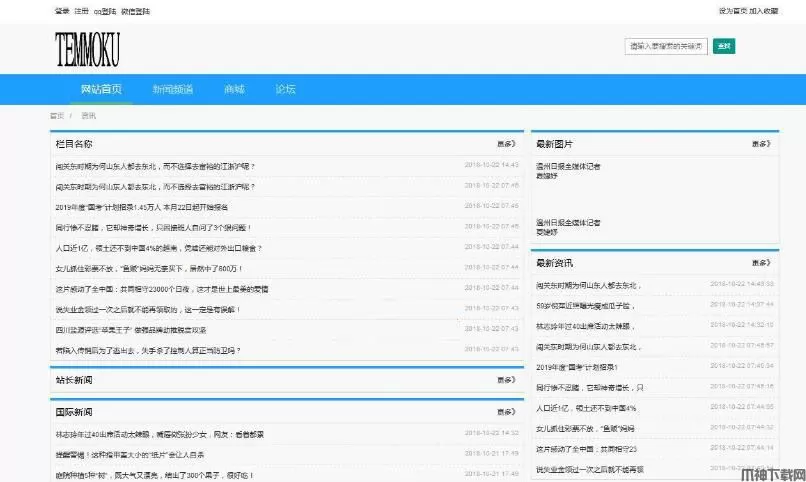
Task: Click the 设为首页 link
Action: (x=732, y=11)
